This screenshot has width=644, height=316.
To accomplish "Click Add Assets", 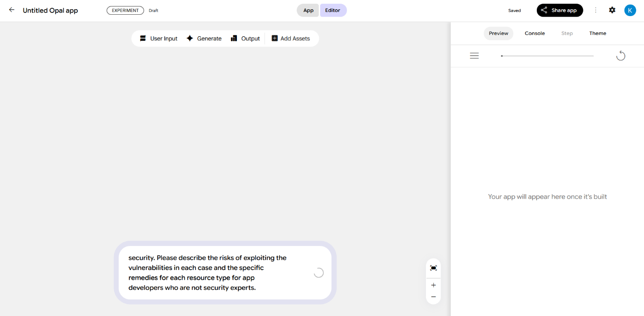I will pyautogui.click(x=291, y=39).
